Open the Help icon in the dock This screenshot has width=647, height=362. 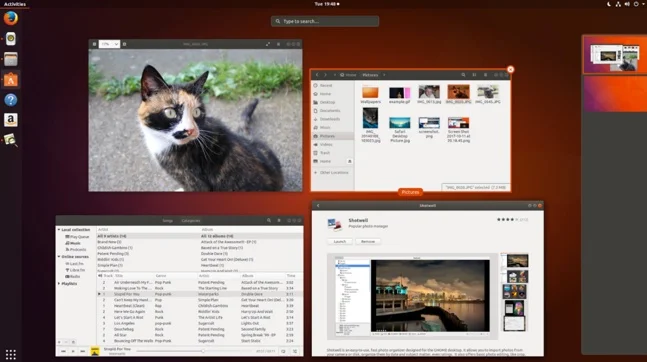coord(11,99)
